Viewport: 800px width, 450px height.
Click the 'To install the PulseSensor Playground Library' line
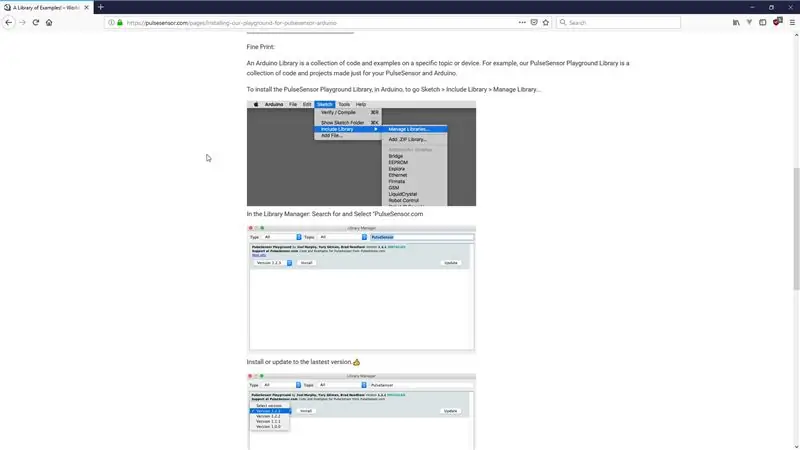click(x=393, y=89)
